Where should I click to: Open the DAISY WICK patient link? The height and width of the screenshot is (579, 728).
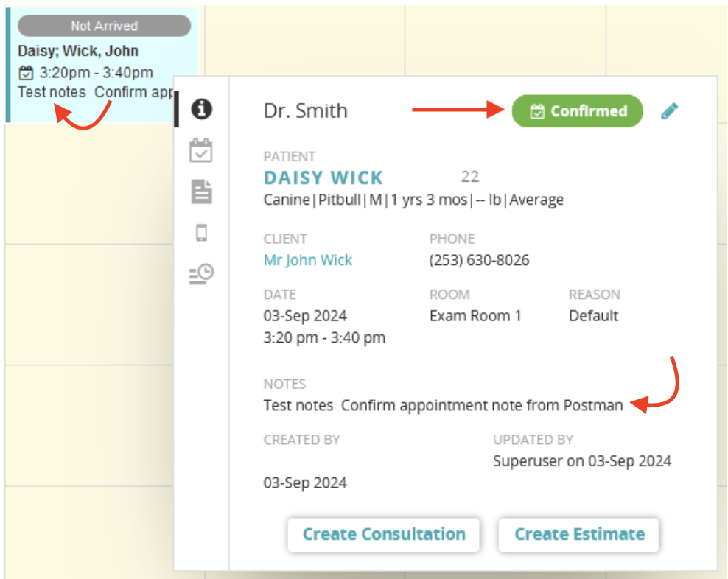click(x=323, y=178)
